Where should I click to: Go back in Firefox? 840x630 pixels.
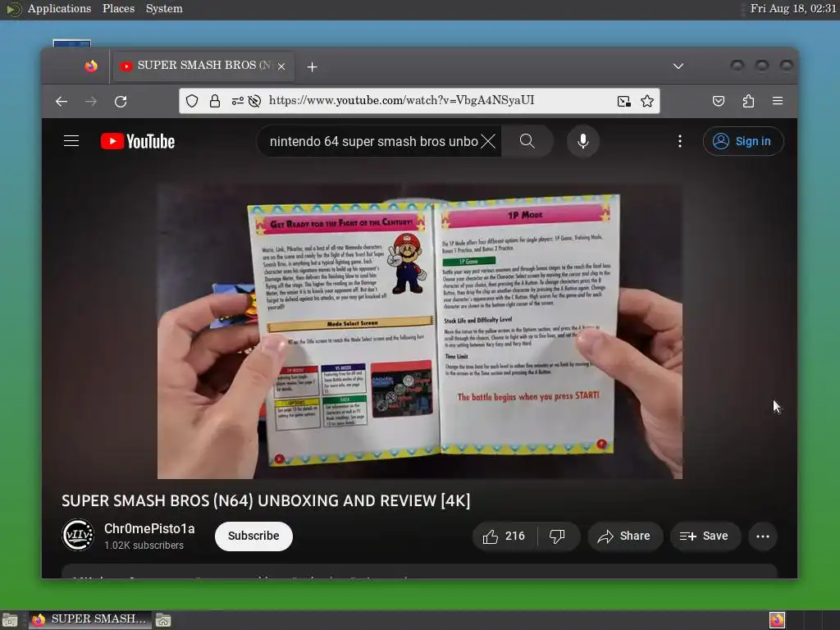[x=62, y=101]
